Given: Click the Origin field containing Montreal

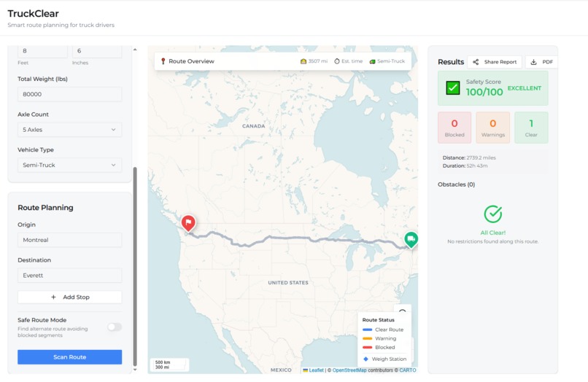Looking at the screenshot, I should pyautogui.click(x=70, y=240).
